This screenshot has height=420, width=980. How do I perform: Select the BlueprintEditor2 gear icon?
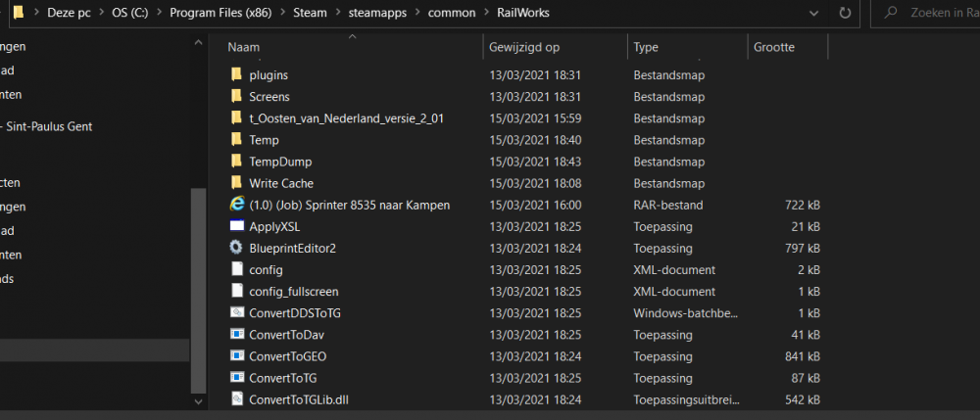(x=236, y=248)
